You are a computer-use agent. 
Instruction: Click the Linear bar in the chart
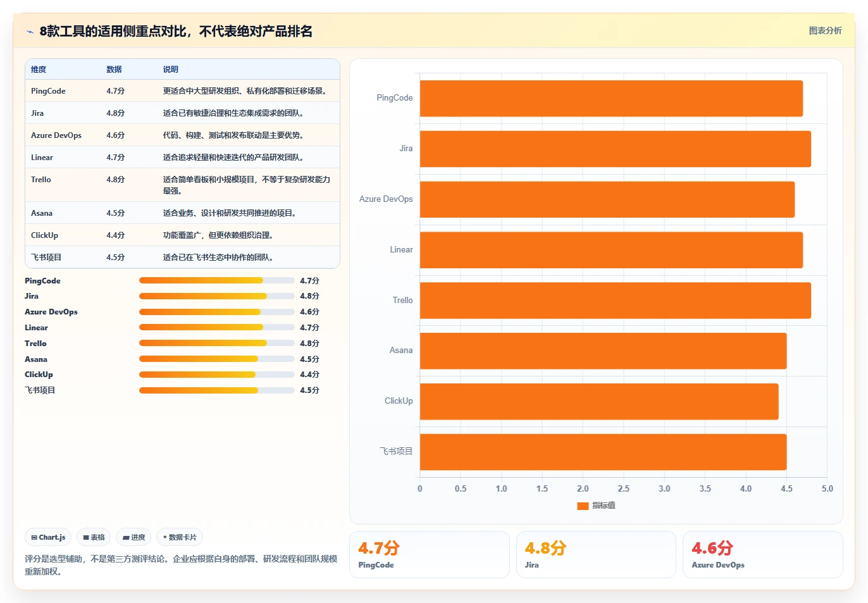[x=611, y=250]
